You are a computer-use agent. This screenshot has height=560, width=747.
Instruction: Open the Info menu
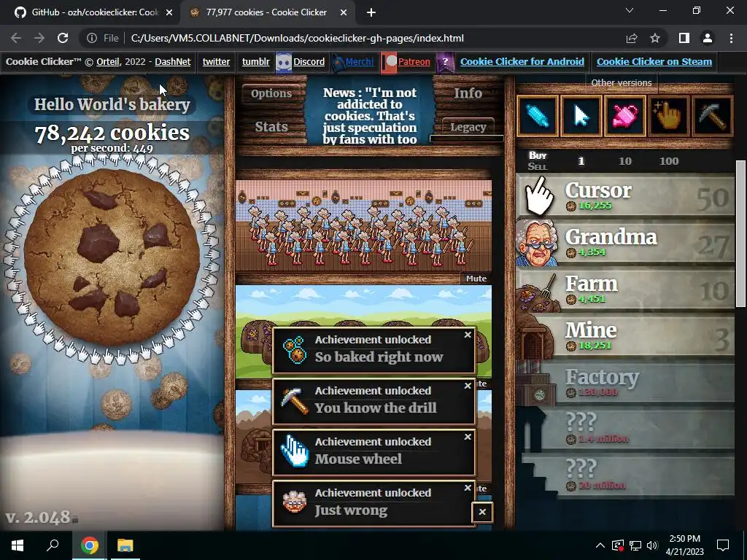tap(468, 93)
